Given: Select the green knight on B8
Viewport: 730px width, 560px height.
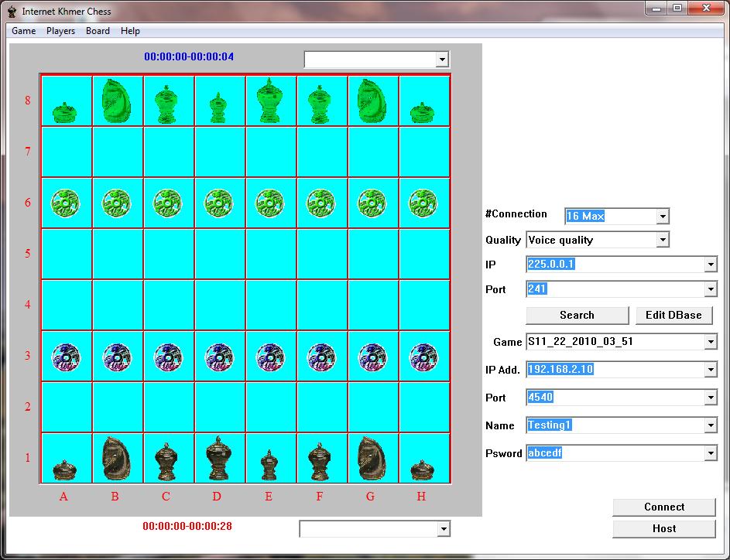Looking at the screenshot, I should [116, 101].
